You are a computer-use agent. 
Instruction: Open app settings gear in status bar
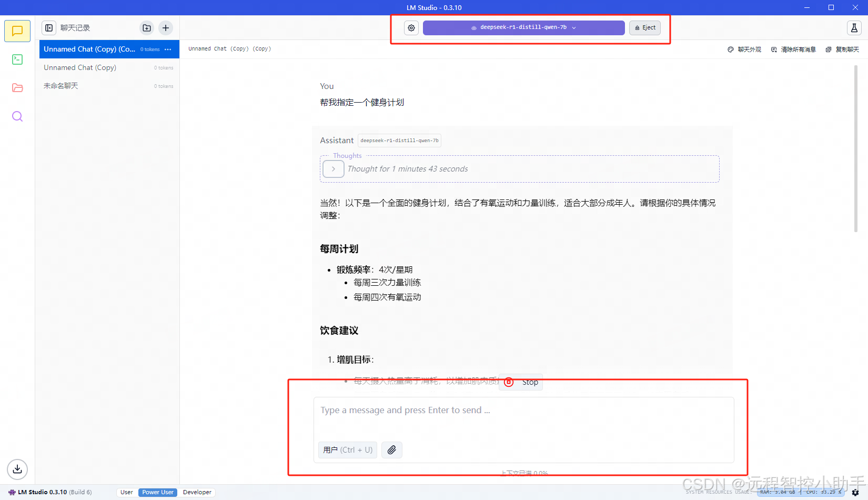[x=855, y=493]
